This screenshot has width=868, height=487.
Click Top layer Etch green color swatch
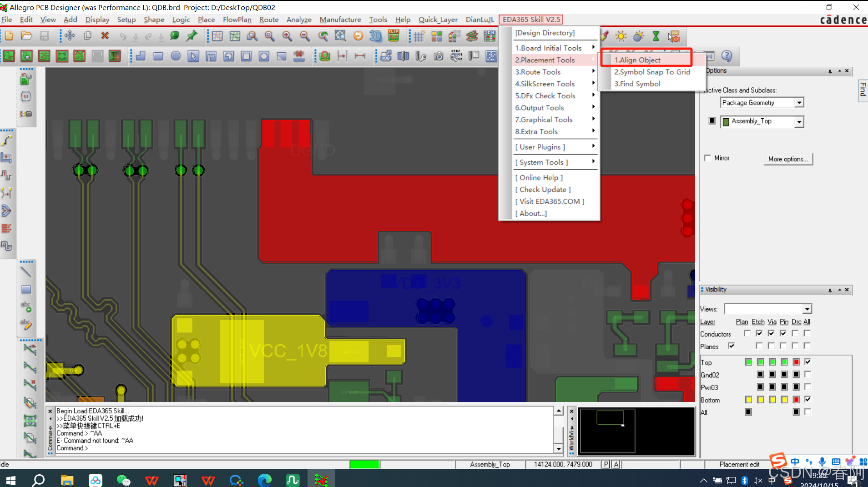tap(760, 362)
